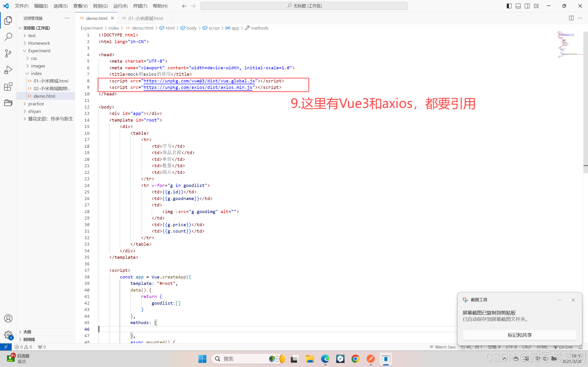
Task: Expand the 大纲 section at the bottom
Action: [x=27, y=332]
